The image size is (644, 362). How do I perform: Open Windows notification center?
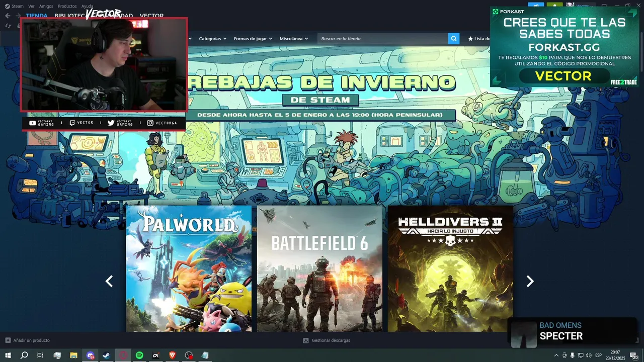pos(634,355)
